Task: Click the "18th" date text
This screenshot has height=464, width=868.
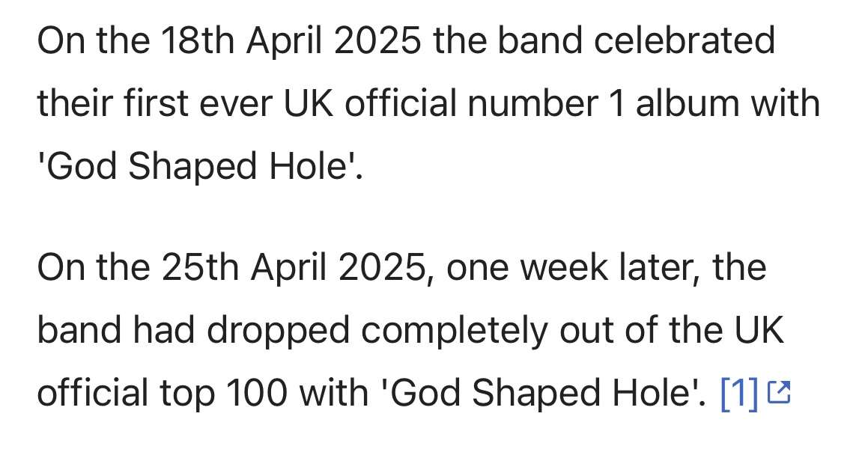Action: click(x=197, y=40)
